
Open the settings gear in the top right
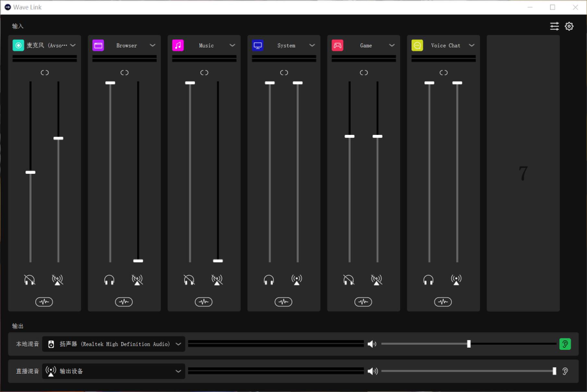tap(569, 26)
